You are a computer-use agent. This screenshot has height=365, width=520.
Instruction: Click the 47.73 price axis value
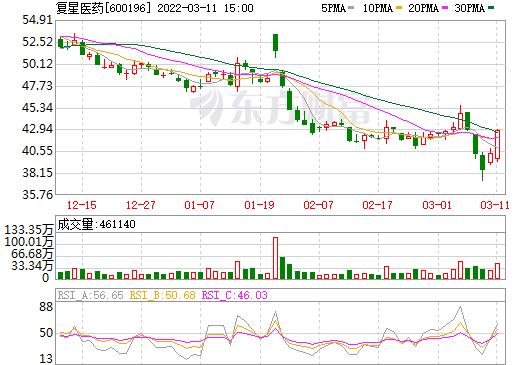click(x=38, y=86)
